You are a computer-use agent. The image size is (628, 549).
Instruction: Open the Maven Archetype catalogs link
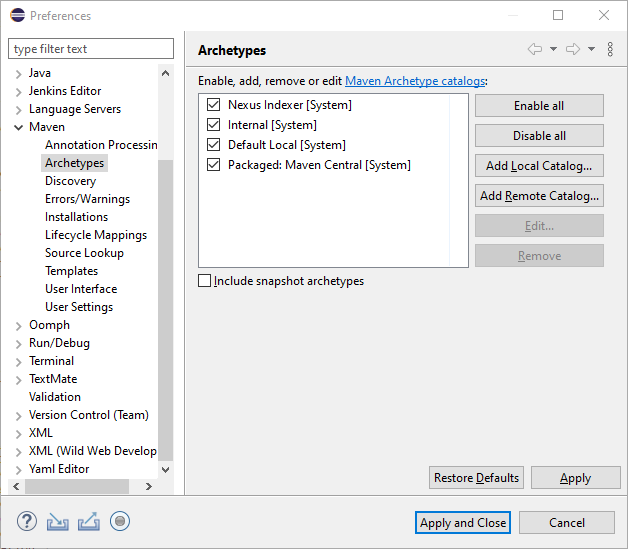414,80
